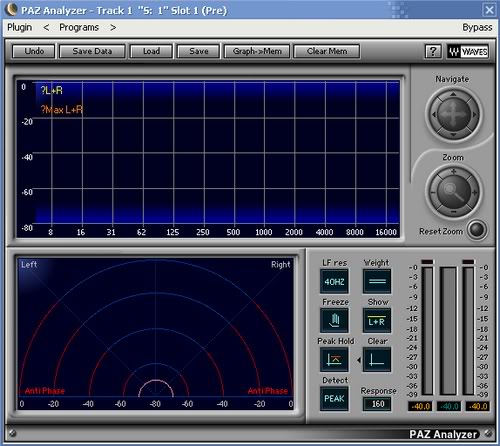Click the Right label in stereo display
Screen dimensions: 500x446
tap(281, 265)
